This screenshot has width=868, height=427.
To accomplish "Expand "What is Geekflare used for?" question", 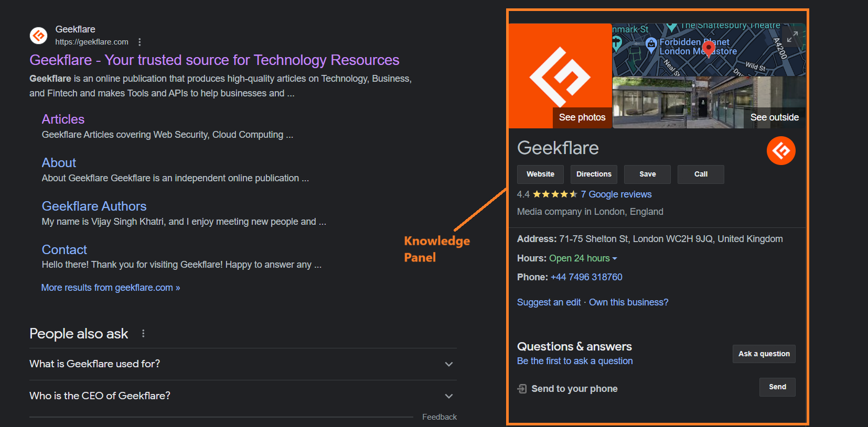I will click(243, 364).
